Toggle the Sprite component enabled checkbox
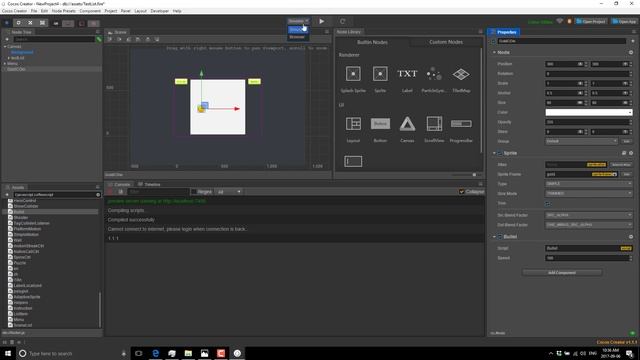This screenshot has height=360, width=640. (500, 153)
